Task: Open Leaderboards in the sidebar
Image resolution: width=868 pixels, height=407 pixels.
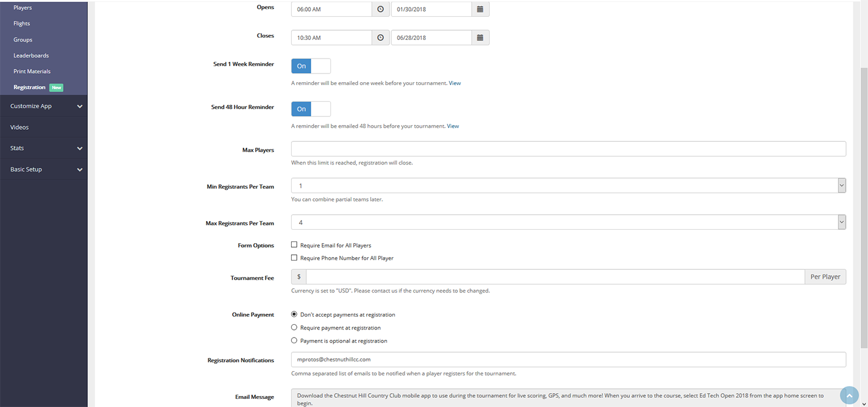Action: coord(31,56)
